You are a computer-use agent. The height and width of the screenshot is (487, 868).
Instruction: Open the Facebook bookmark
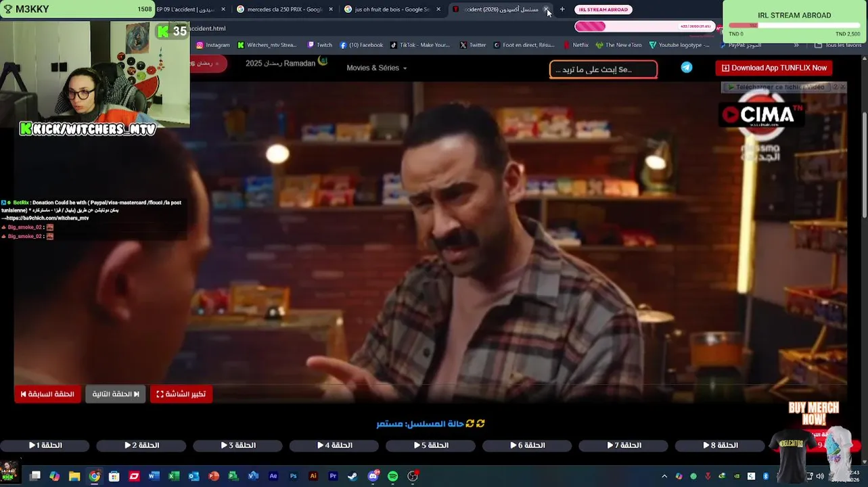click(x=361, y=45)
